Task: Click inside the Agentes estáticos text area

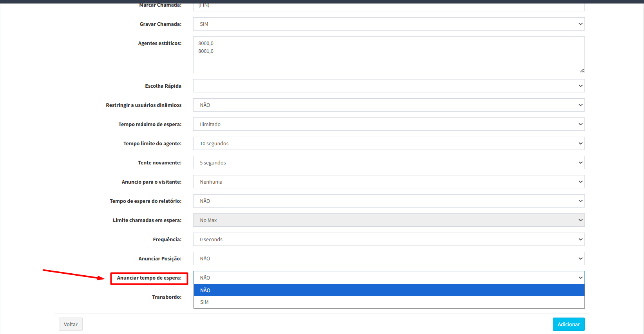Action: point(388,55)
